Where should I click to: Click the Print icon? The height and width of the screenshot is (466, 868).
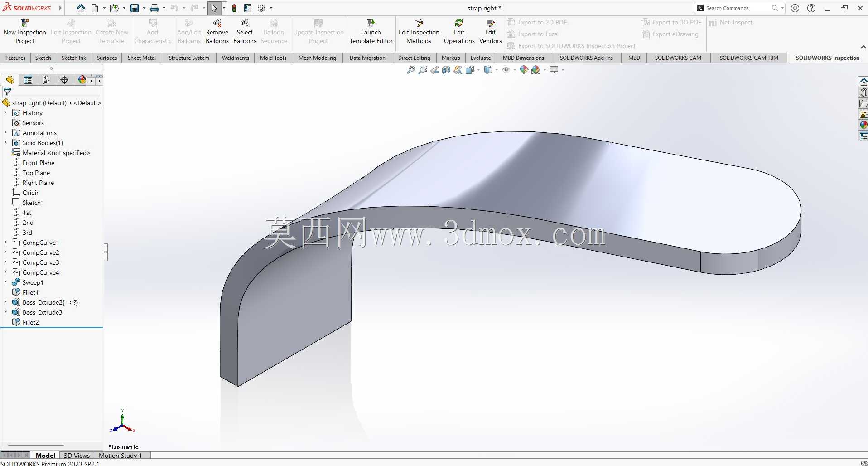click(154, 8)
